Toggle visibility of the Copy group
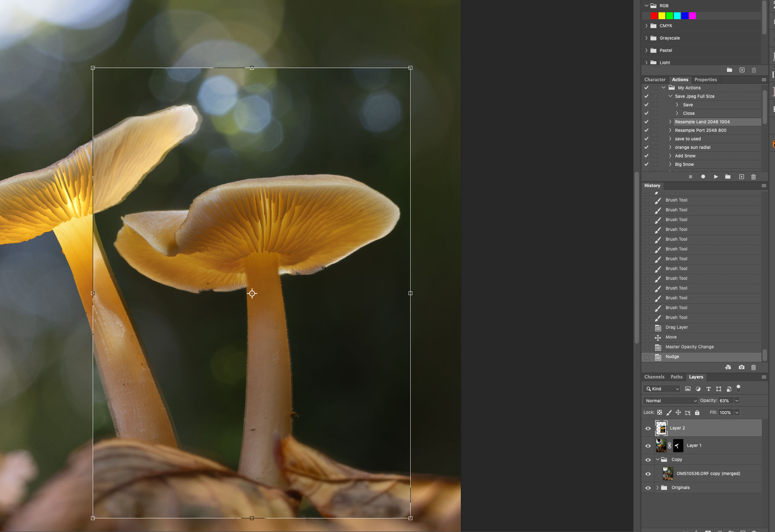Screen dimensions: 775x532 point(648,459)
